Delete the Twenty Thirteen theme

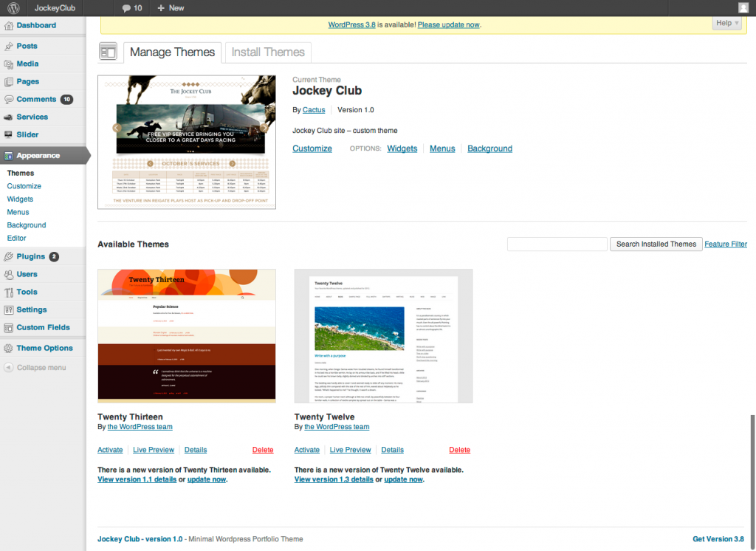tap(263, 450)
